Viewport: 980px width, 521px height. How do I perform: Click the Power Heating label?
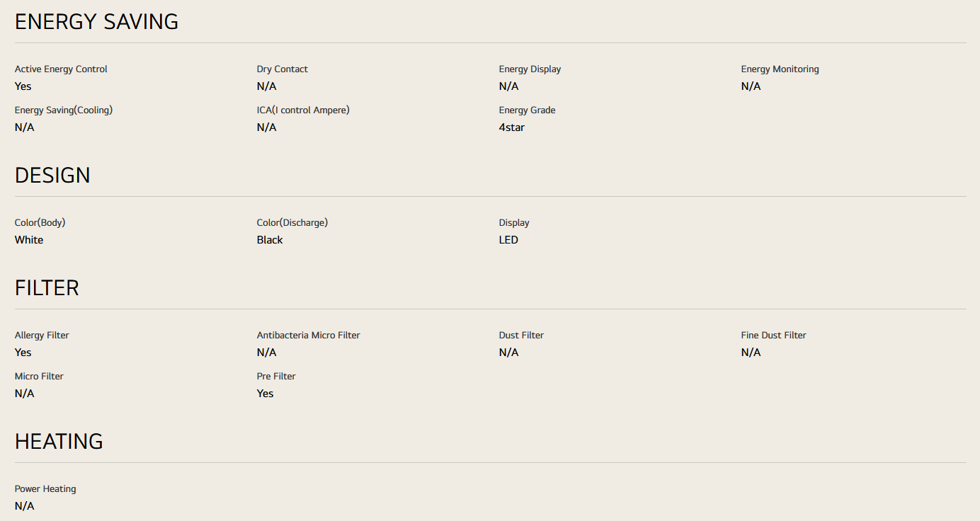[45, 489]
